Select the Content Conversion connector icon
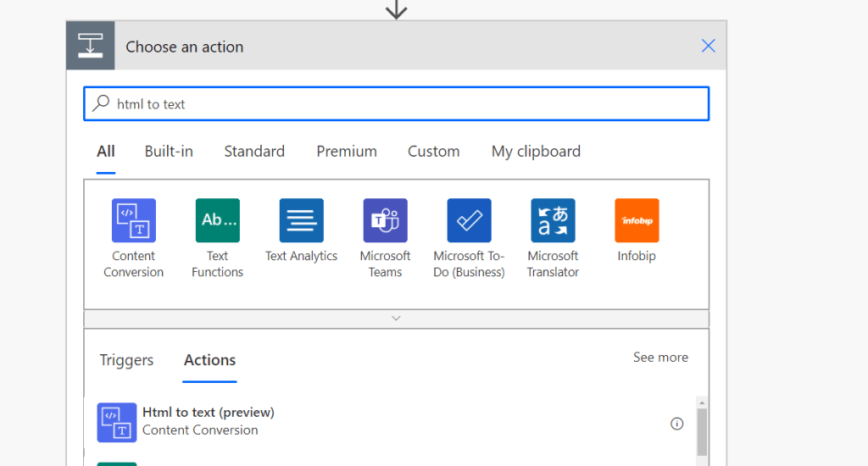Viewport: 868px width, 466px height. pyautogui.click(x=133, y=220)
